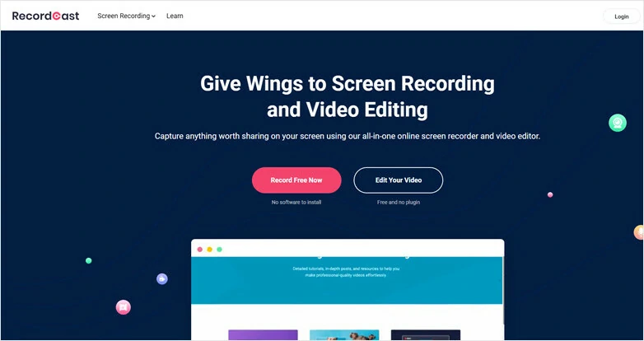Click the Login button
The height and width of the screenshot is (341, 644).
coord(622,16)
